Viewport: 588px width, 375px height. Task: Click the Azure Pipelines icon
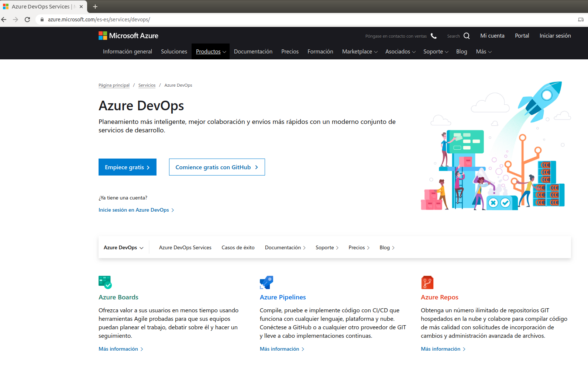[x=267, y=282]
